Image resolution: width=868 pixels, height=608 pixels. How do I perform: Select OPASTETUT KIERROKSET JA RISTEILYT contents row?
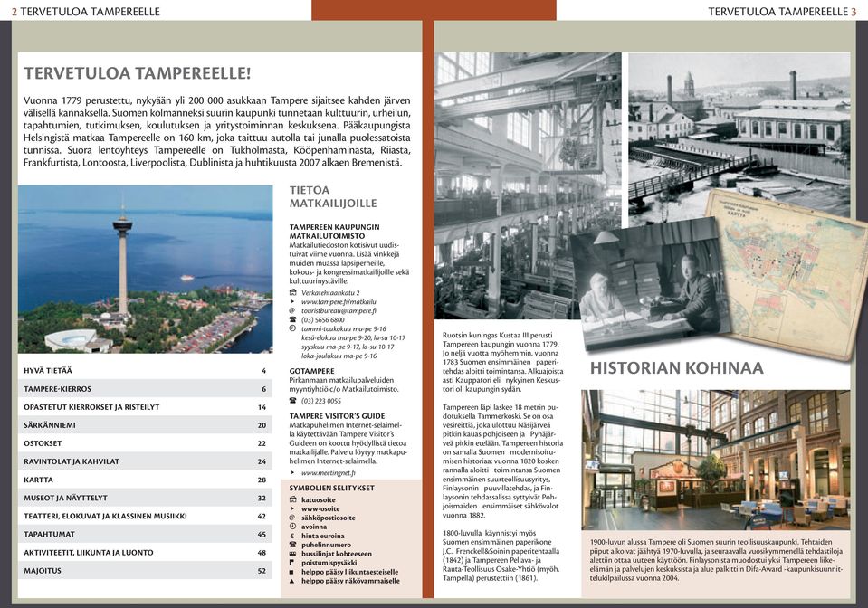[145, 407]
